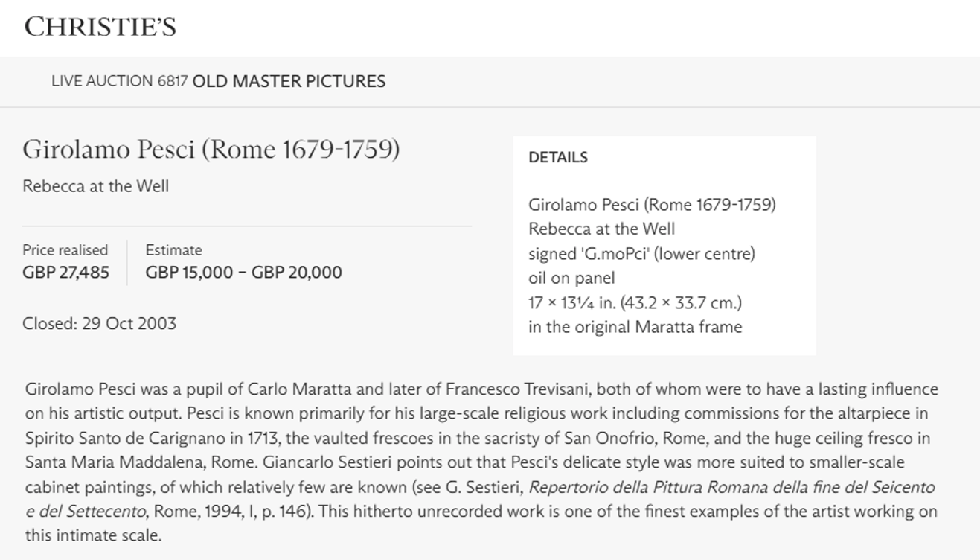Viewport: 980px width, 560px height.
Task: Click the original Maratta frame line
Action: pyautogui.click(x=635, y=327)
